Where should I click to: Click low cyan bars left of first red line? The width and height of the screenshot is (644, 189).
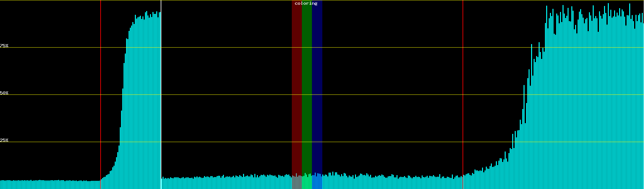pyautogui.click(x=50, y=185)
